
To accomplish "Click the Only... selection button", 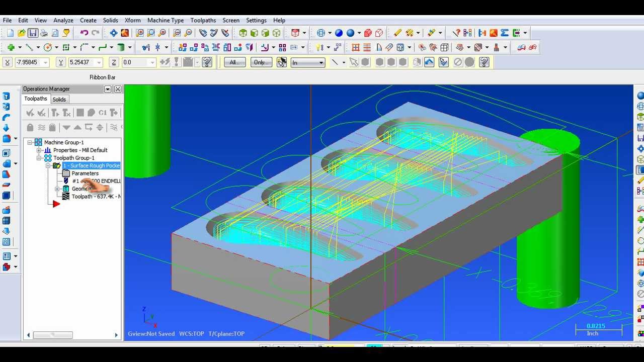I will [x=261, y=62].
